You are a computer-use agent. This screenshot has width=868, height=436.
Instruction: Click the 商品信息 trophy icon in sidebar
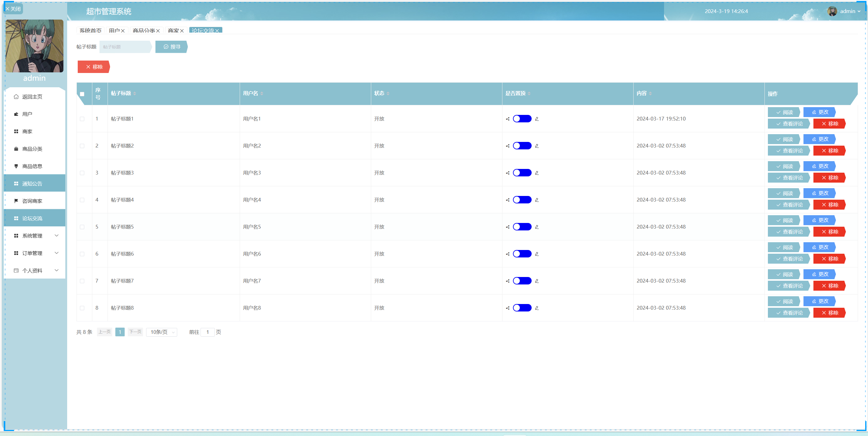click(x=16, y=166)
